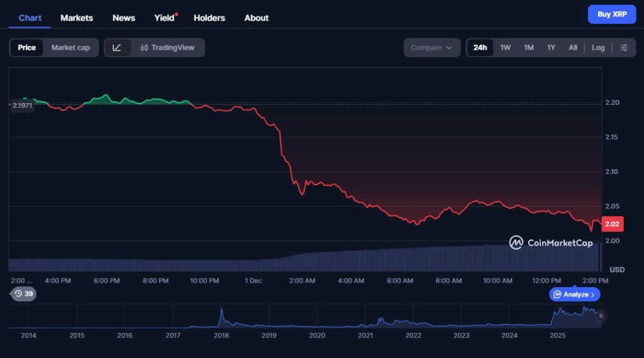Click the Buy XRP button
644x358 pixels.
coord(611,14)
